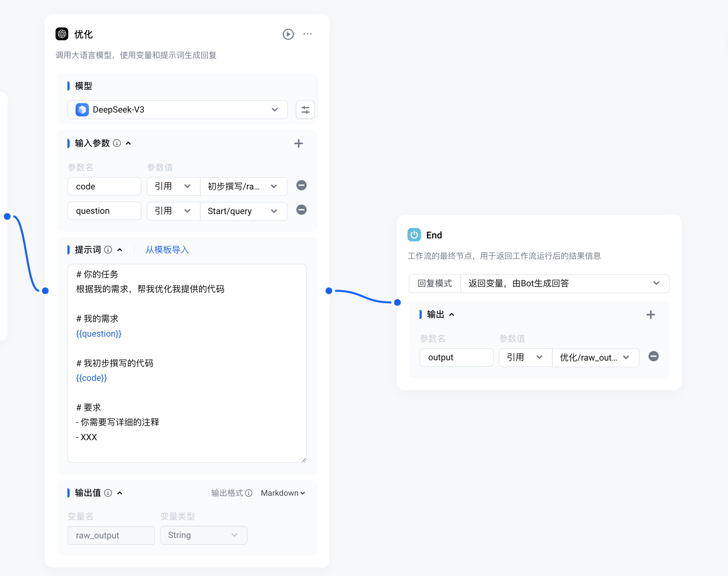
Task: Click info icon next to 输入参数
Action: point(117,143)
